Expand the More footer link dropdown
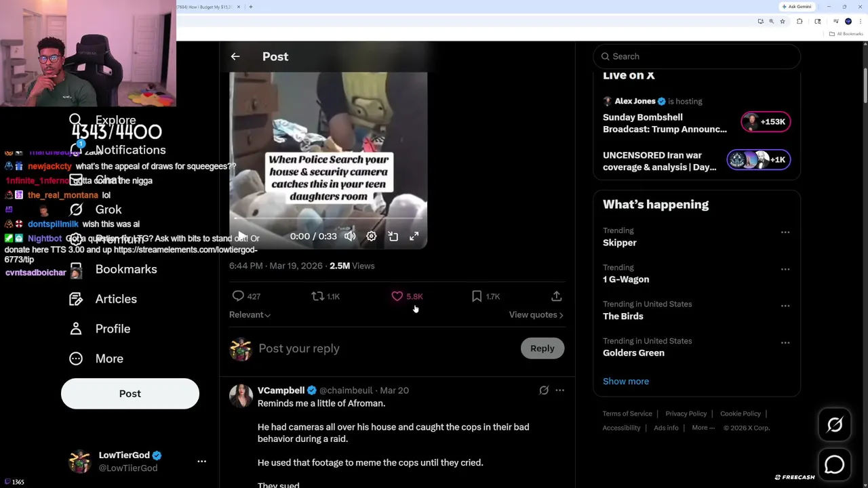Screen dimensions: 868x488 pyautogui.click(x=703, y=428)
